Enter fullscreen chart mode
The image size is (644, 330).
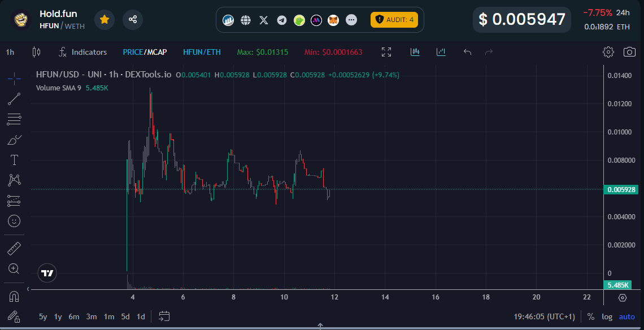[x=386, y=52]
